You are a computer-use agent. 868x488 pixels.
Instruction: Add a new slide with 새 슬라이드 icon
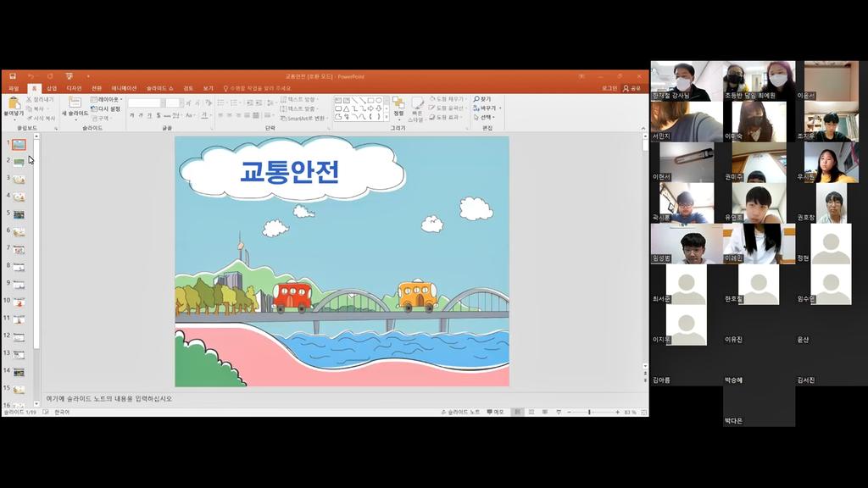click(75, 103)
